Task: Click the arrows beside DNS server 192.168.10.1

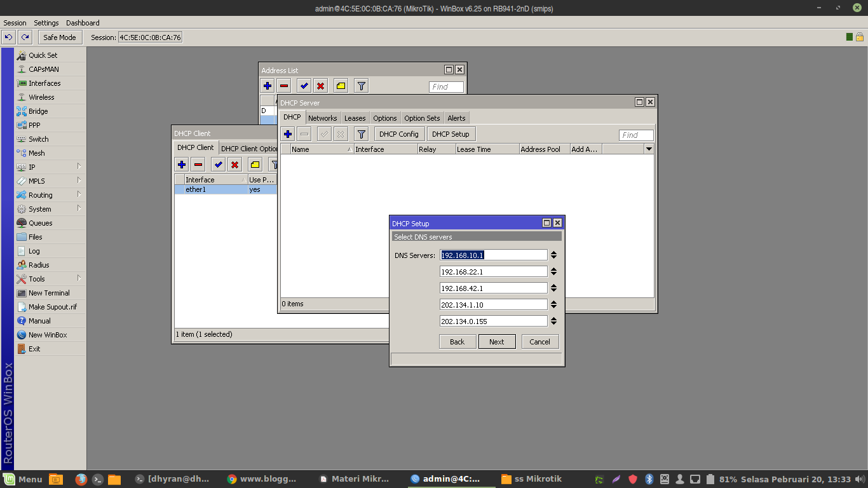Action: click(x=553, y=255)
